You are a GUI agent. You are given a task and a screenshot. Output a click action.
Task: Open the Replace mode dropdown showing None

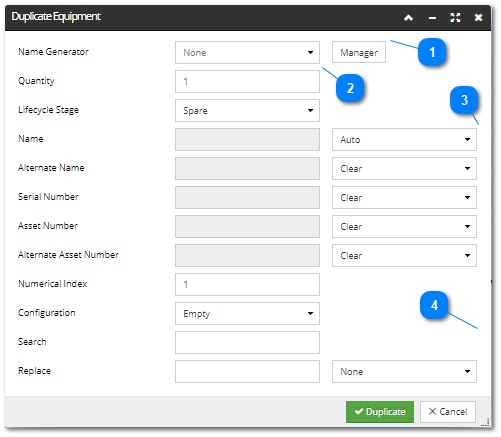tap(404, 371)
